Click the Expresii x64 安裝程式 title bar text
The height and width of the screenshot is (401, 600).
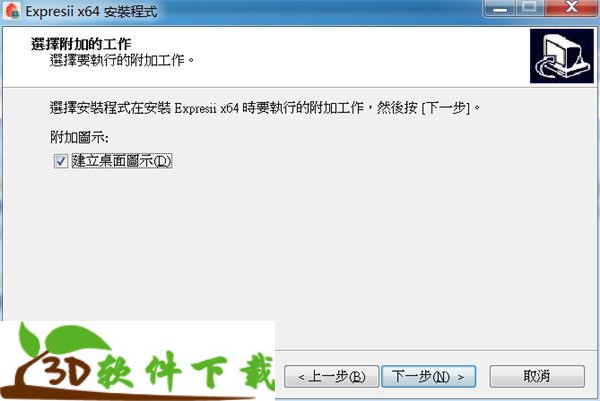(x=91, y=11)
